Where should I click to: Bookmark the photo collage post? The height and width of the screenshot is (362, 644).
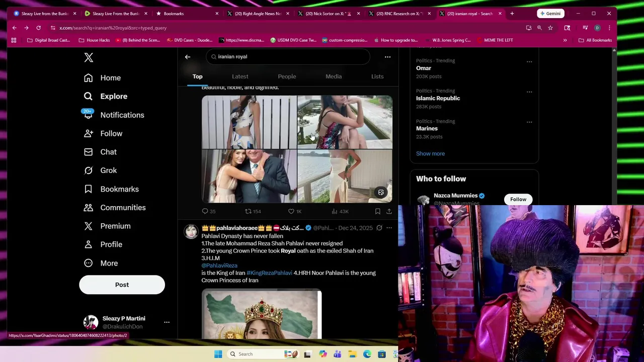pyautogui.click(x=377, y=211)
